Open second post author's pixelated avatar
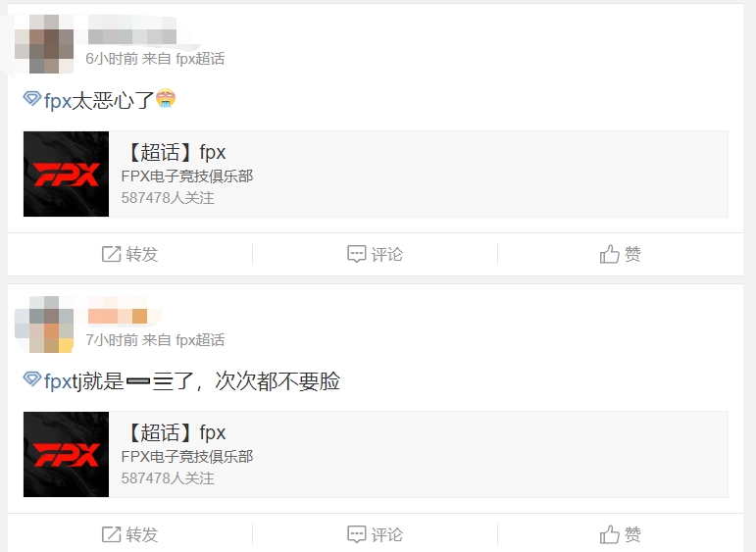Screen dimensions: 756x552 [x=44, y=325]
